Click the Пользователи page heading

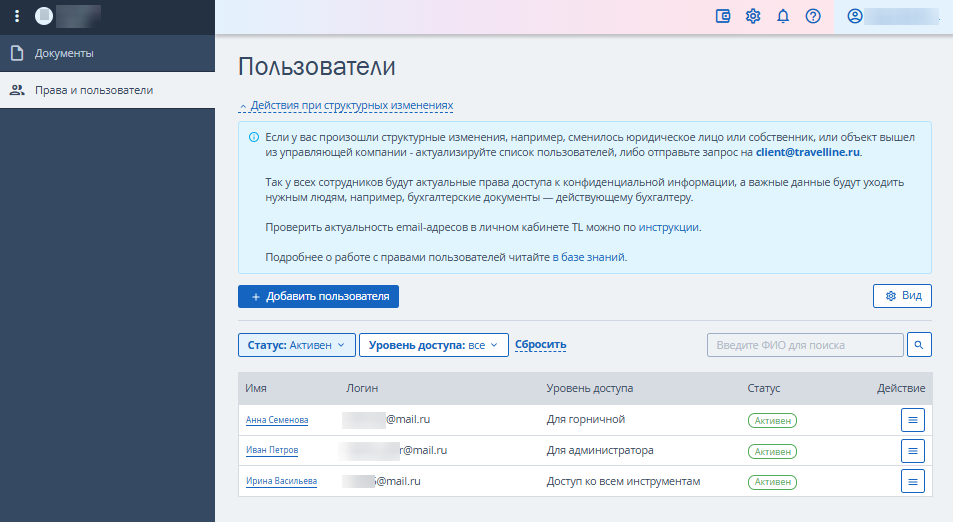click(317, 66)
